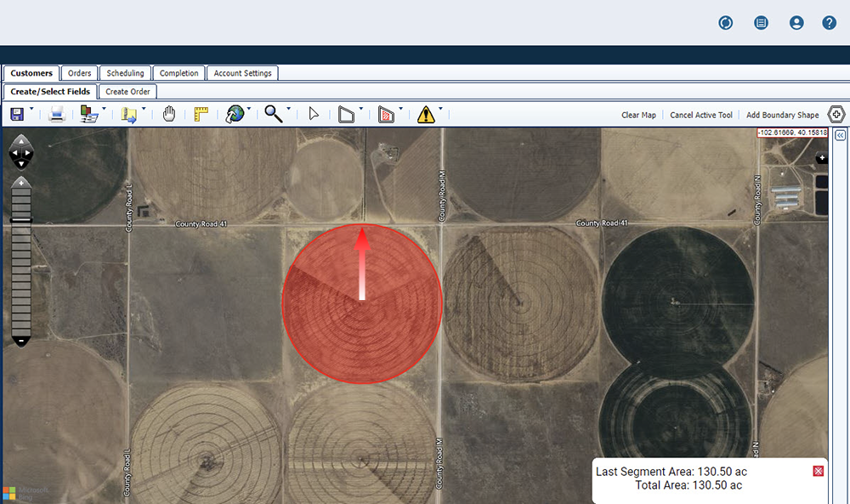This screenshot has height=504, width=850.
Task: Select the hand Pan tool
Action: pos(169,114)
